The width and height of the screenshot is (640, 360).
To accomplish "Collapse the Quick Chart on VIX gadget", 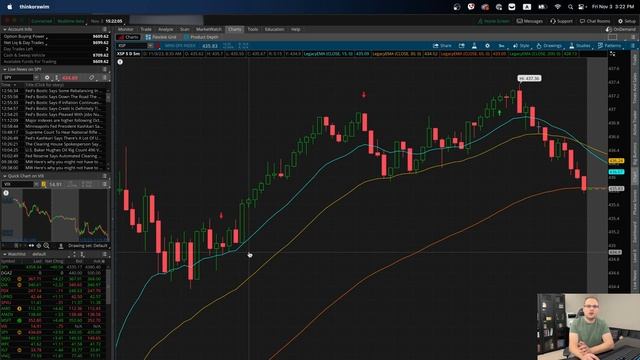I will tap(5, 176).
